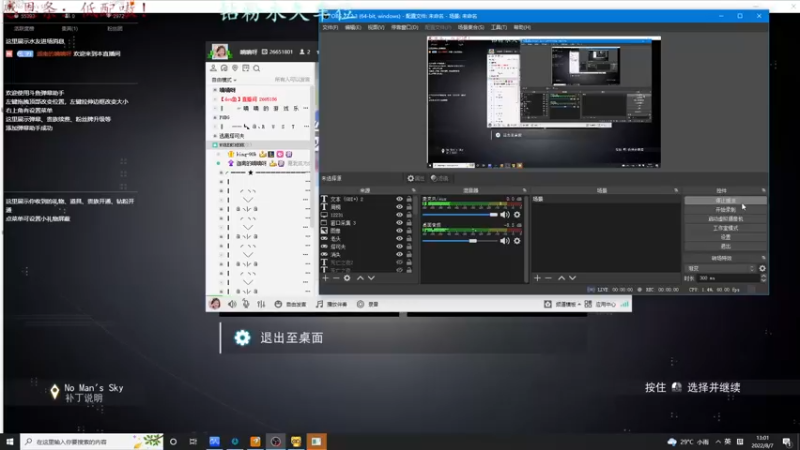Open the 自由模式 dropdown in YY window
Screen dimensions: 800x450
pos(224,80)
